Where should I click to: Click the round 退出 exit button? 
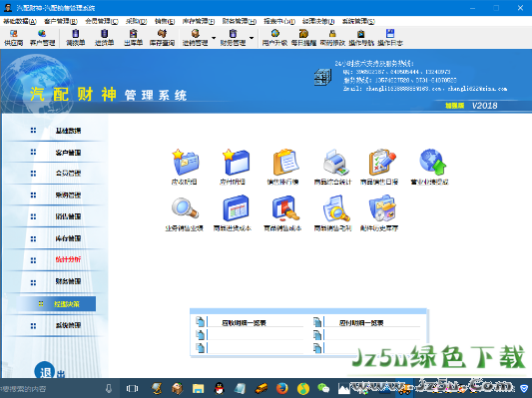[45, 371]
